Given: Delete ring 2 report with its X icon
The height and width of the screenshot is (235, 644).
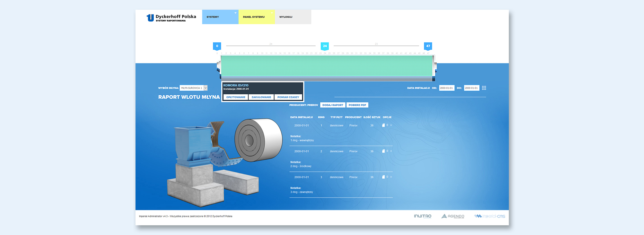Looking at the screenshot, I should [391, 151].
